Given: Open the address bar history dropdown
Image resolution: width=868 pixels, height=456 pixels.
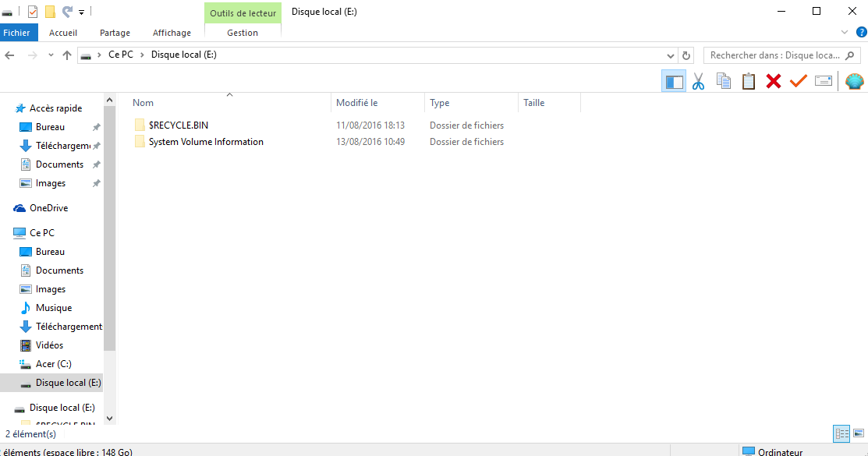Looking at the screenshot, I should (x=671, y=55).
